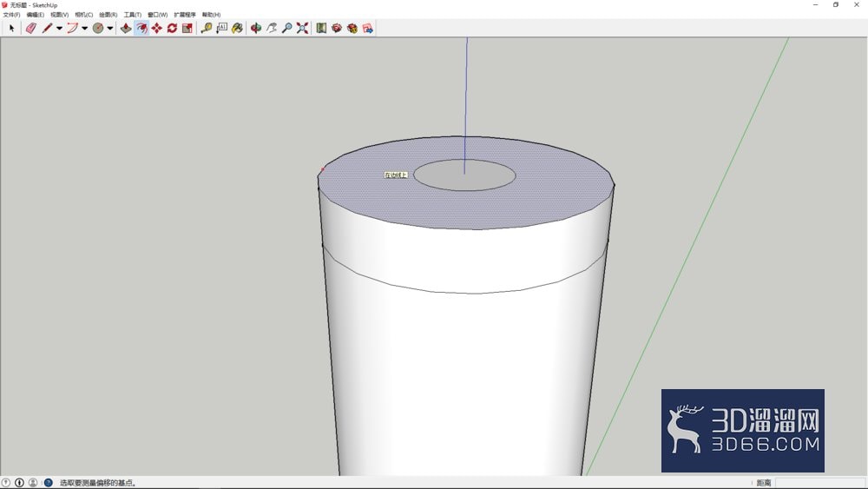The width and height of the screenshot is (868, 489).
Task: Click the 无标题 - SketchUp window title
Action: tap(34, 5)
